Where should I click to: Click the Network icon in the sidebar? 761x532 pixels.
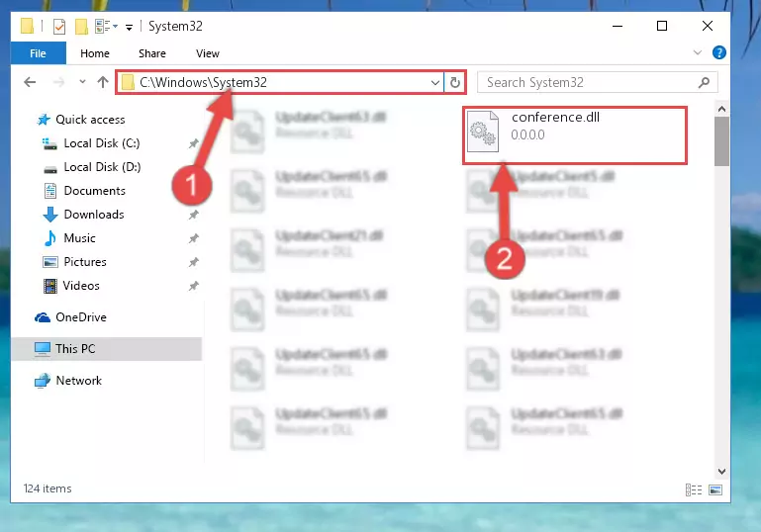click(43, 381)
